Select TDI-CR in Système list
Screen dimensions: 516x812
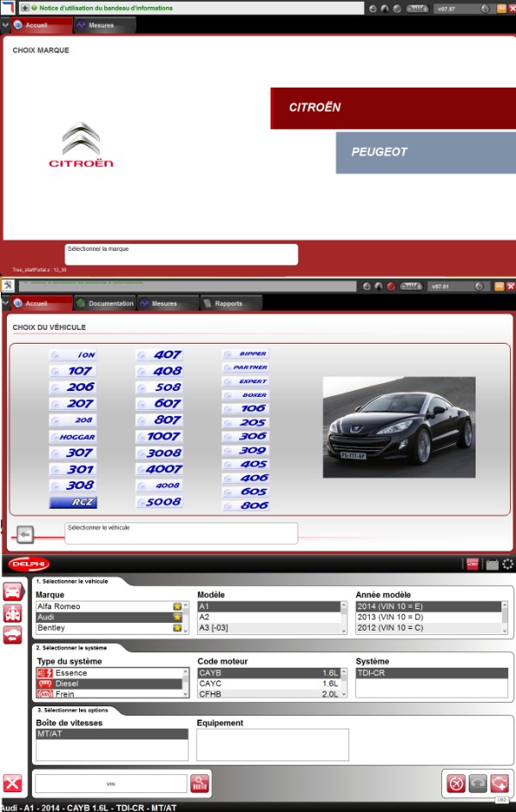(432, 673)
